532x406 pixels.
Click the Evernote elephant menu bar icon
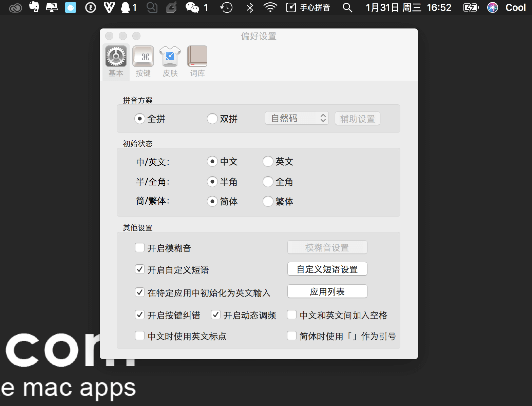[x=34, y=7]
